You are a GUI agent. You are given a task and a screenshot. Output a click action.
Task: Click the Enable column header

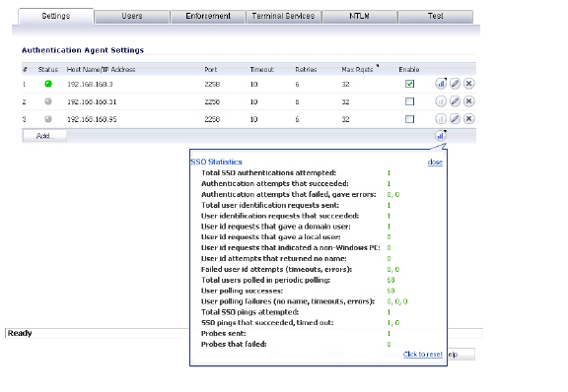pyautogui.click(x=409, y=70)
